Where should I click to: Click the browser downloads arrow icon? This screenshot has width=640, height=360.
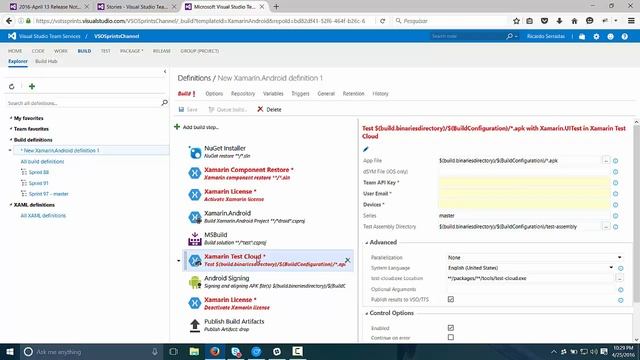click(559, 21)
